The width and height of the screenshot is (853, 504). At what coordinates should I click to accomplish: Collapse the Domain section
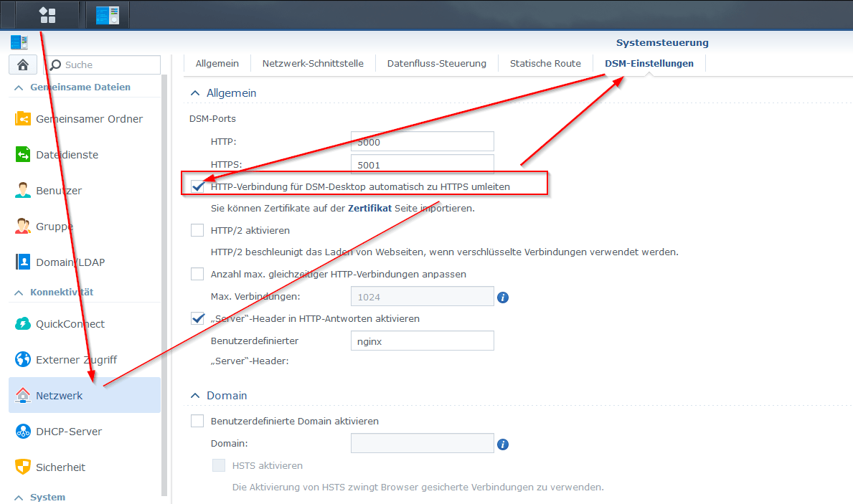tap(195, 395)
